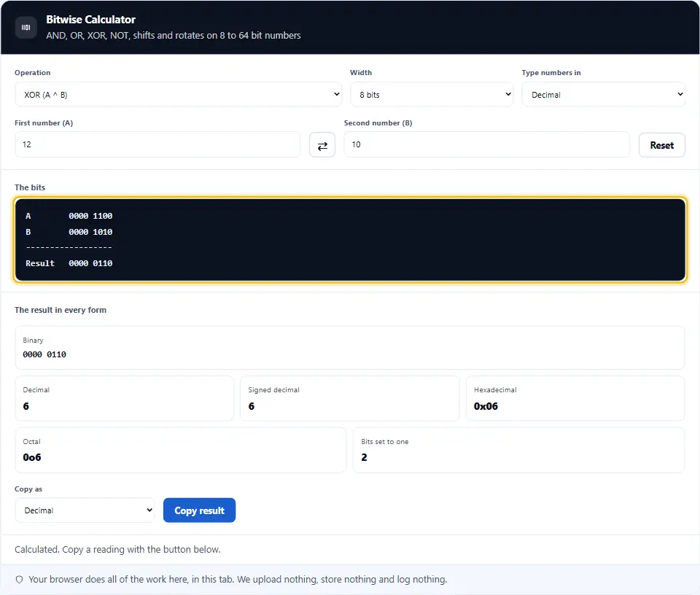Click the Bitwise Calculator title
700x595 pixels.
point(90,20)
